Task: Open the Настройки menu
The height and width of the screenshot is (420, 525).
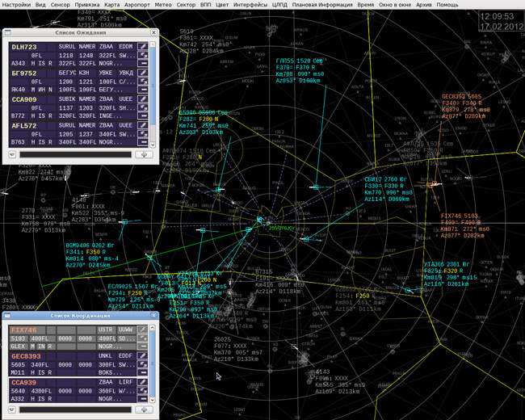Action: pyautogui.click(x=16, y=5)
